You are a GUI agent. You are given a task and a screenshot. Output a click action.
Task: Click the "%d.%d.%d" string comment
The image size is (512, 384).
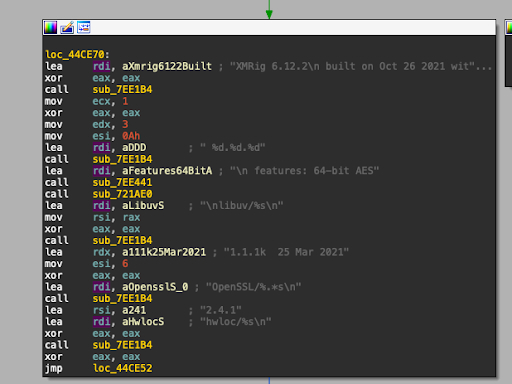tap(233, 147)
